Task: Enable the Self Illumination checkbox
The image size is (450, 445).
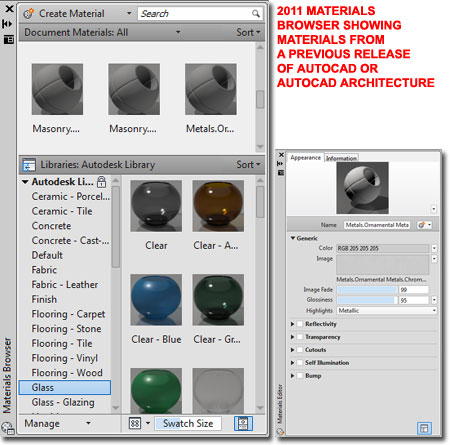Action: 300,363
